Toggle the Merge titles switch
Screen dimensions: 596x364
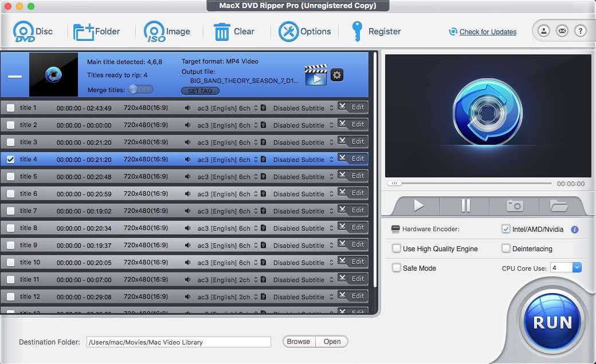(140, 90)
